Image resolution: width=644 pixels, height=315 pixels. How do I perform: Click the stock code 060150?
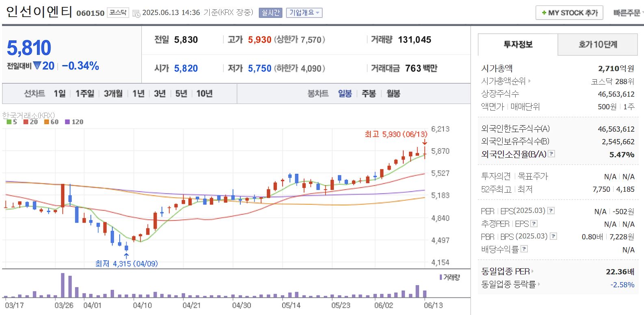click(91, 13)
